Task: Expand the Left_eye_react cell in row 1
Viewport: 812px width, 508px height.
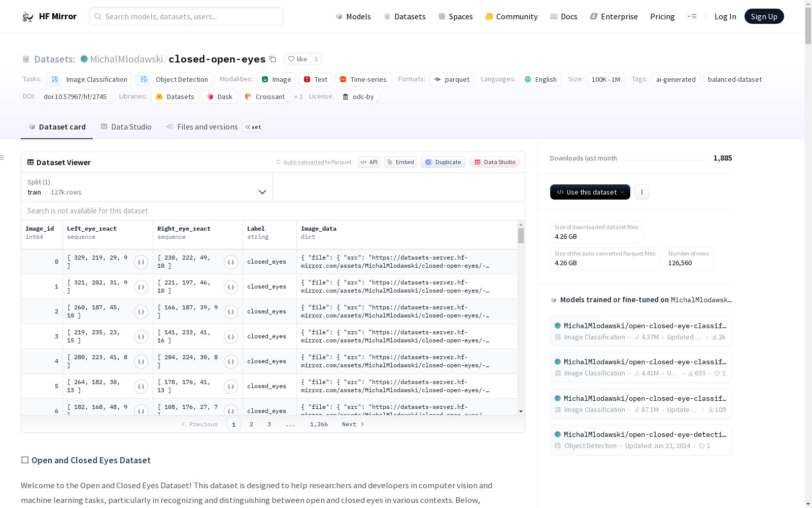Action: [x=141, y=287]
